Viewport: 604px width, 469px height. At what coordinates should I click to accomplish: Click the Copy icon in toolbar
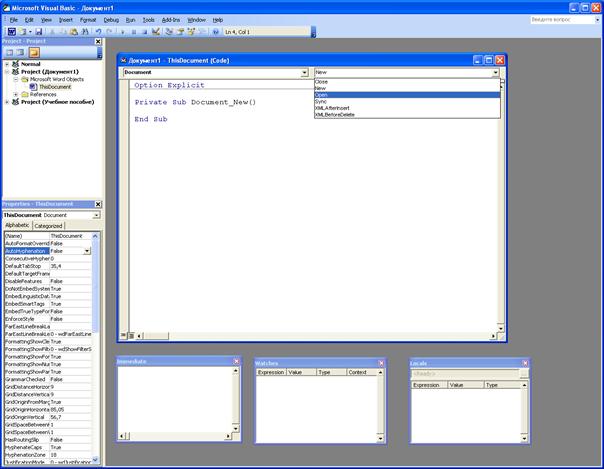(63, 32)
